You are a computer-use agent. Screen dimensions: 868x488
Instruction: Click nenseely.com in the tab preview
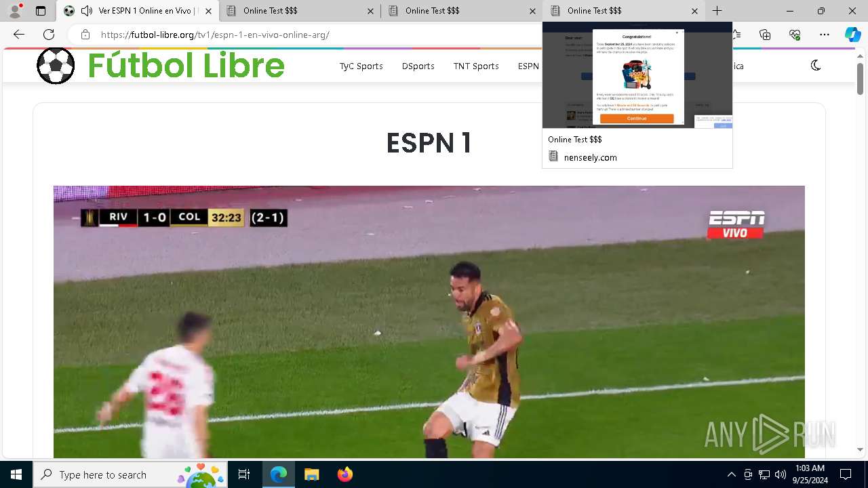[591, 157]
